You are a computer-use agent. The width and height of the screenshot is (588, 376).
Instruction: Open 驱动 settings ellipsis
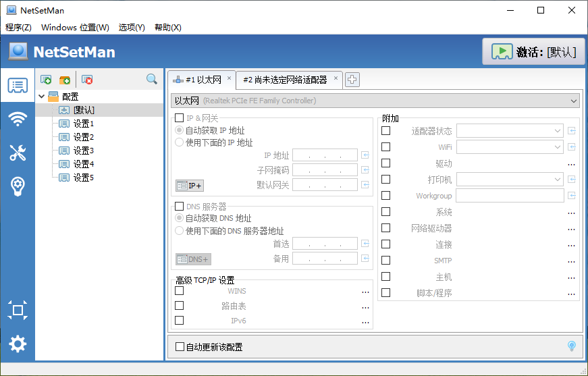point(571,164)
